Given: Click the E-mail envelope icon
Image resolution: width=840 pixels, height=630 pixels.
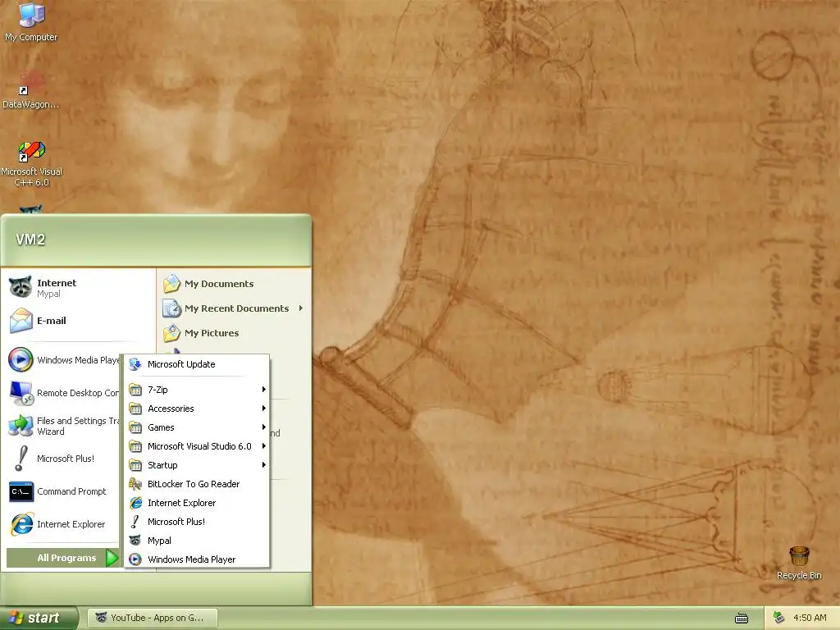Looking at the screenshot, I should [21, 321].
